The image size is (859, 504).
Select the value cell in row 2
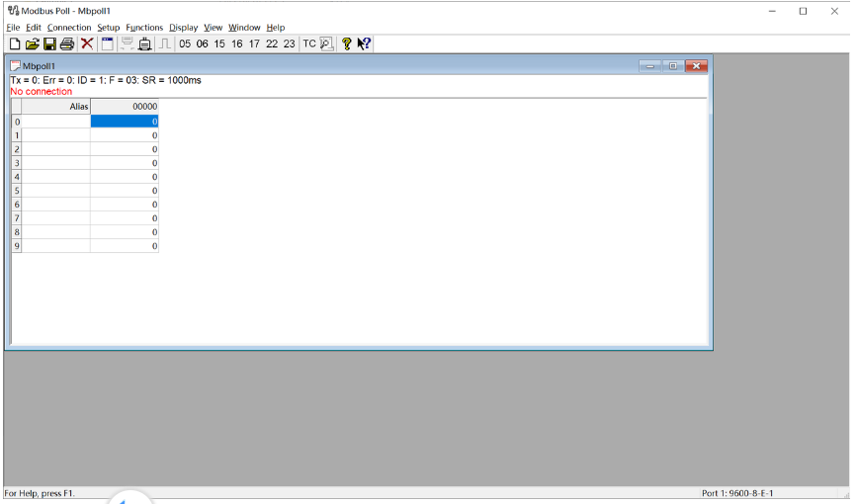coord(125,149)
